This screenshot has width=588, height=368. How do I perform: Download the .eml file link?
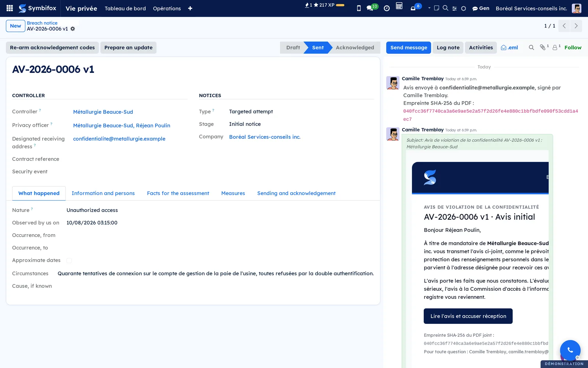pyautogui.click(x=509, y=47)
